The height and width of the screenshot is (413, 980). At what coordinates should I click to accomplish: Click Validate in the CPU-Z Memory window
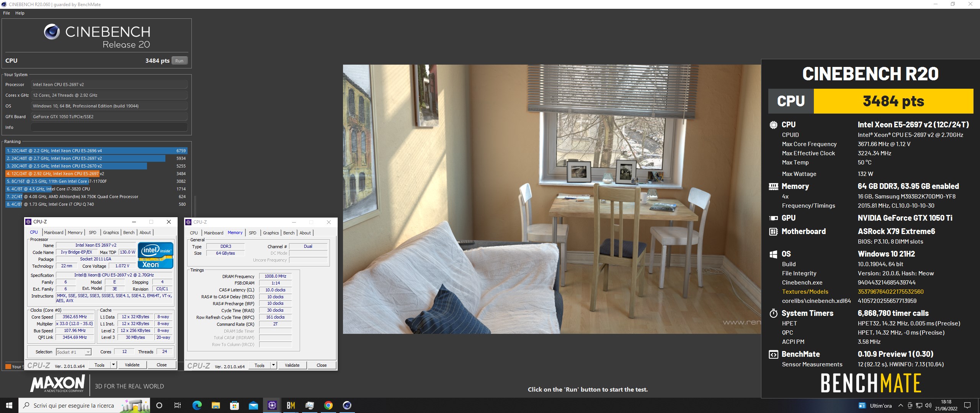[292, 365]
